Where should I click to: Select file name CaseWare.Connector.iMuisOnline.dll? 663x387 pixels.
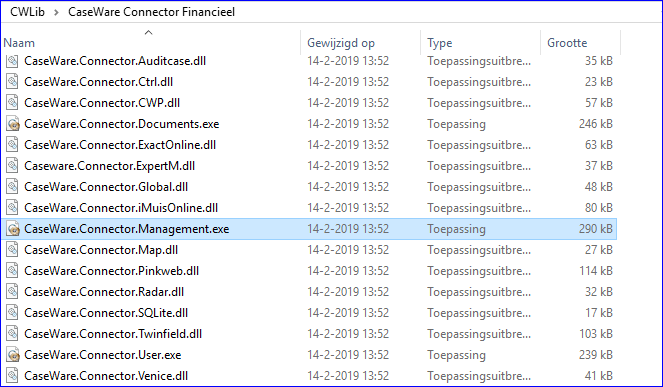pos(121,208)
